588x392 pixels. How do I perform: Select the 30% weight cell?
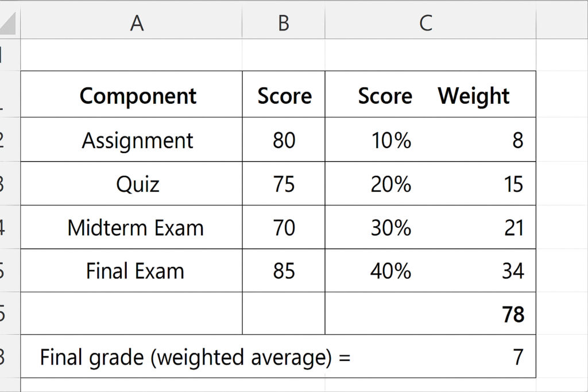(431, 227)
